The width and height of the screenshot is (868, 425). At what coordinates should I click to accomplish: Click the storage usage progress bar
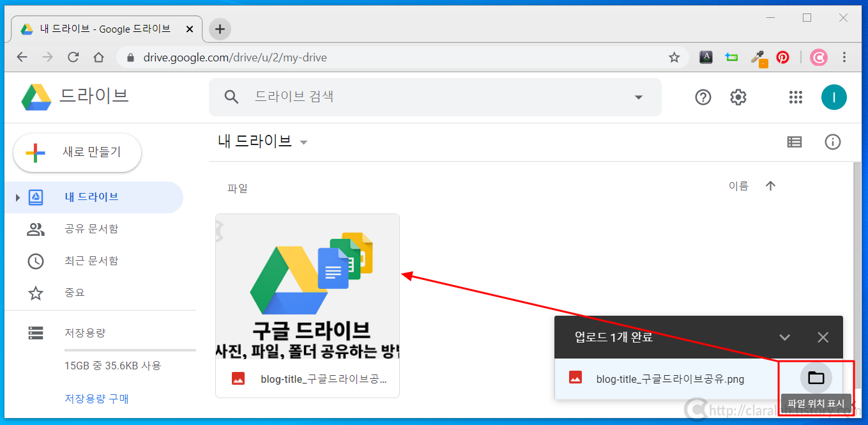130,350
